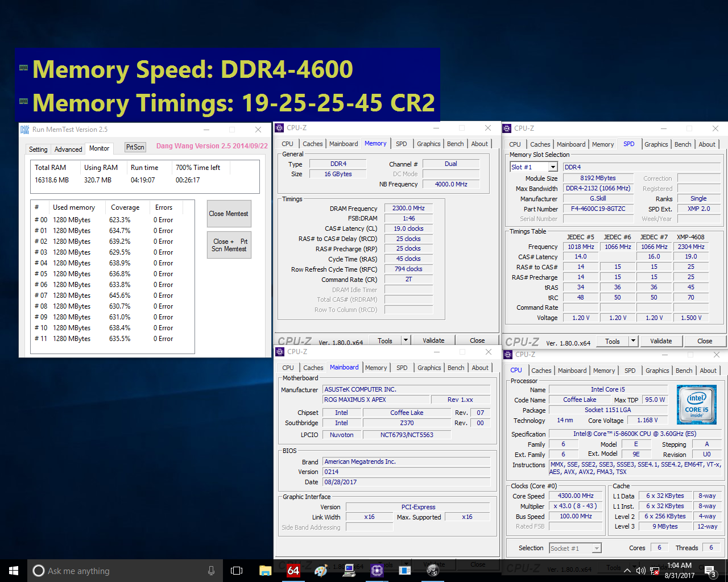The width and height of the screenshot is (728, 582).
Task: Activate Task View on the taskbar
Action: point(237,570)
